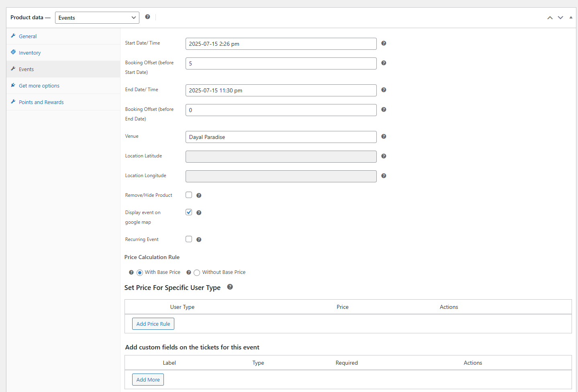Show help tip beside With Base Price
Screen dimensions: 578x392
[131, 272]
